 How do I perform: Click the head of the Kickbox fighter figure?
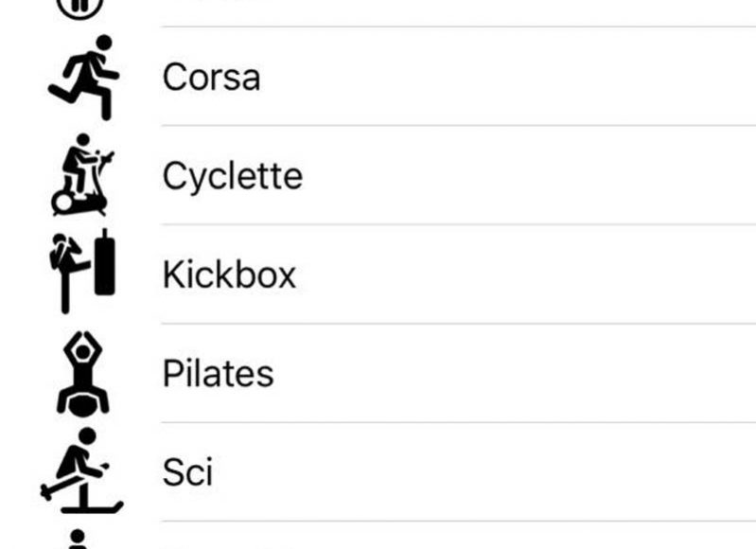[60, 239]
